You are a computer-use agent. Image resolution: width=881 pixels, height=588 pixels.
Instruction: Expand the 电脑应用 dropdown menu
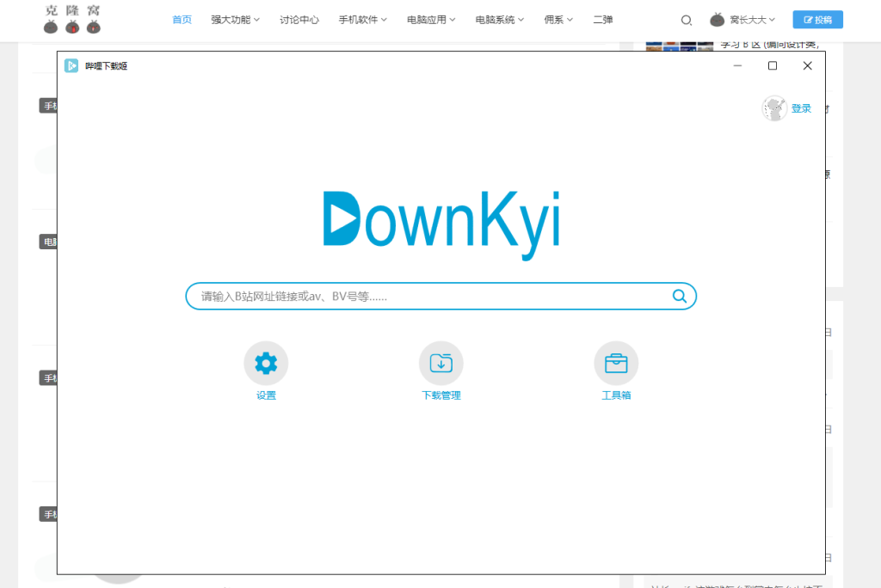[x=431, y=20]
